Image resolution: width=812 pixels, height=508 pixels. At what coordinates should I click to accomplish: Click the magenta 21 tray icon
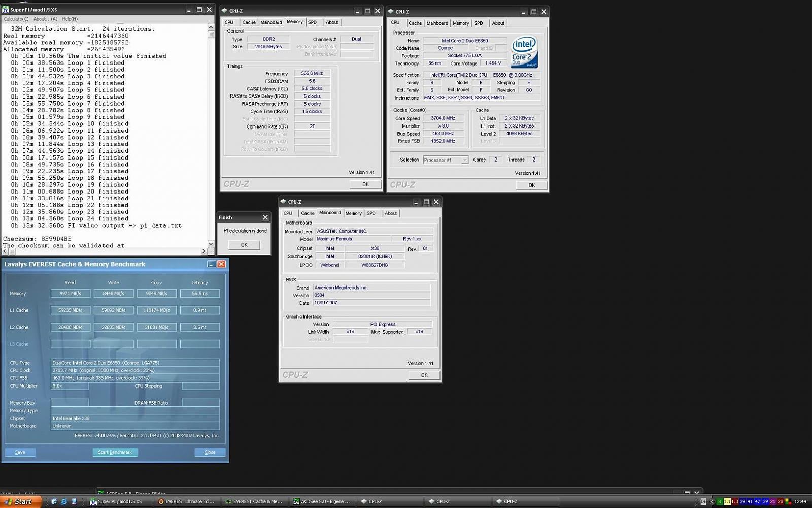[x=773, y=502]
